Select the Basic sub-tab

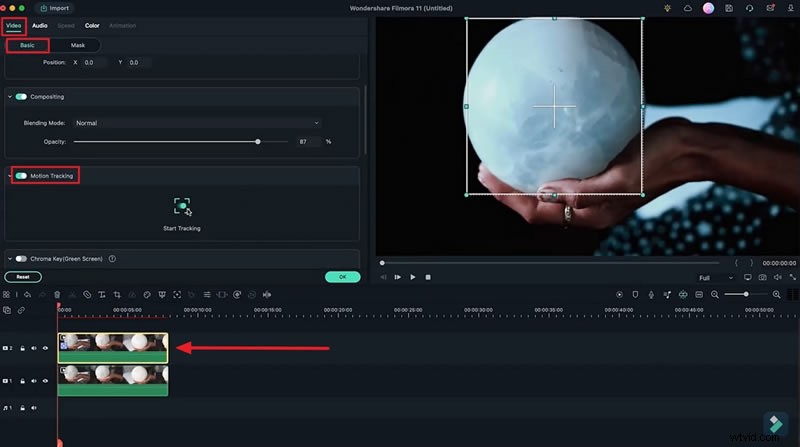coord(28,45)
